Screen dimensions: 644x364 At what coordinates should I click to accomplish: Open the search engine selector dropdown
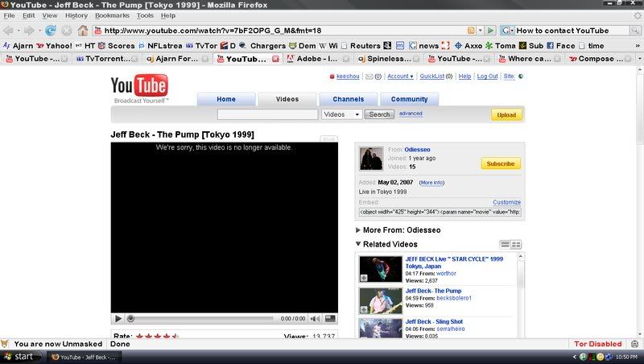[x=507, y=31]
